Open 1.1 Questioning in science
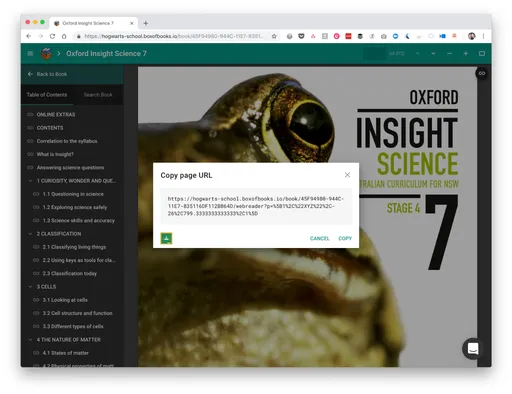 click(x=73, y=194)
